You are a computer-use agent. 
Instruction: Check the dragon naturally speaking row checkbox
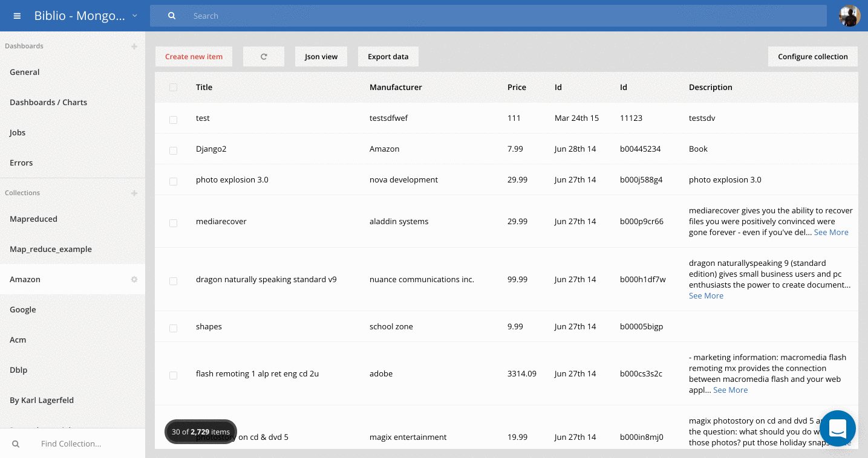(x=174, y=281)
